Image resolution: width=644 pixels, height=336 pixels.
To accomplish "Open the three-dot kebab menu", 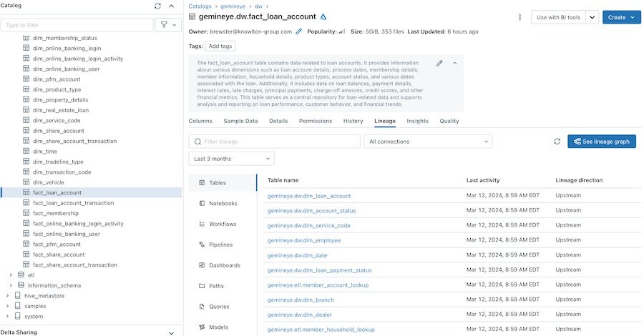I will pyautogui.click(x=520, y=17).
